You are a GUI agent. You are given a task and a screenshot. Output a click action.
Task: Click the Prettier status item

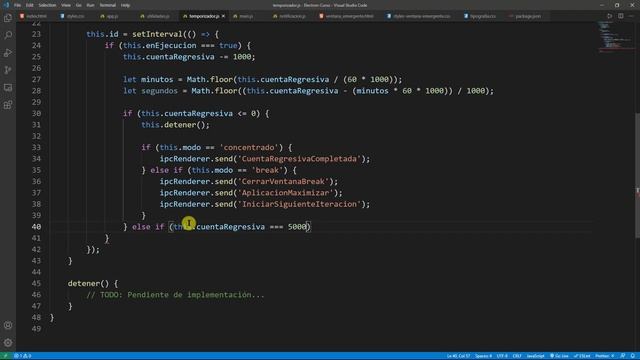point(605,356)
